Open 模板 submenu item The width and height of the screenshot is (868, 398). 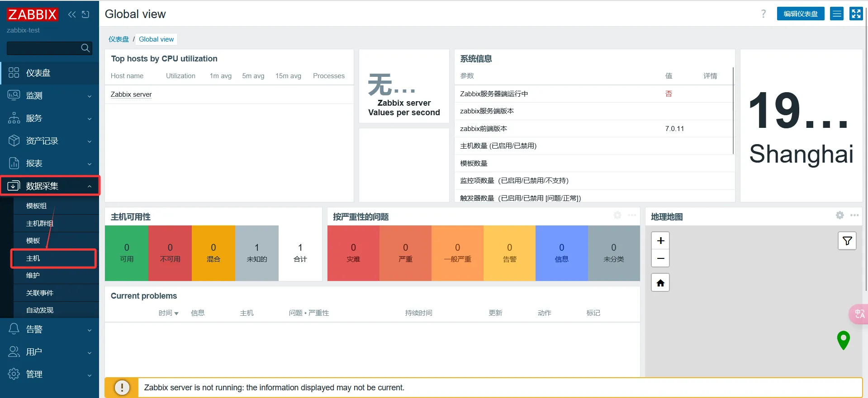(x=56, y=240)
